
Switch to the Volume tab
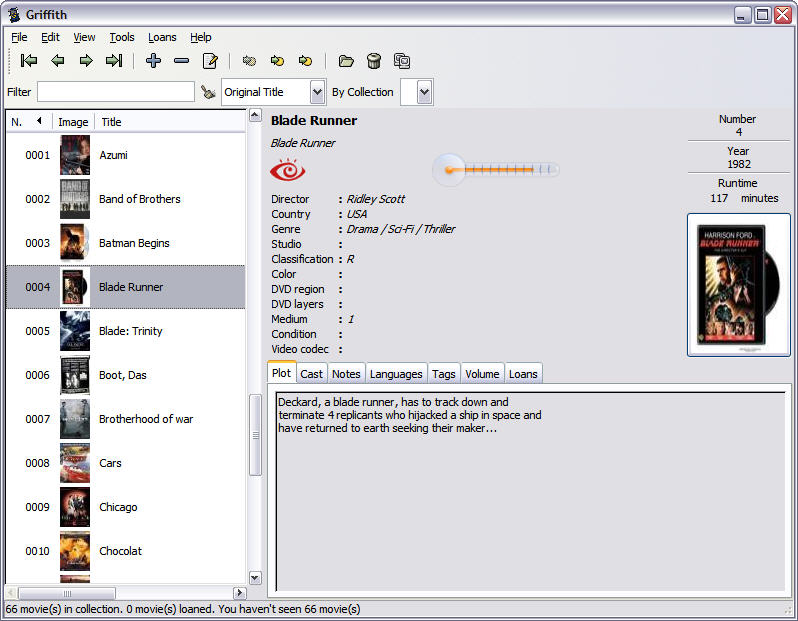pos(482,374)
